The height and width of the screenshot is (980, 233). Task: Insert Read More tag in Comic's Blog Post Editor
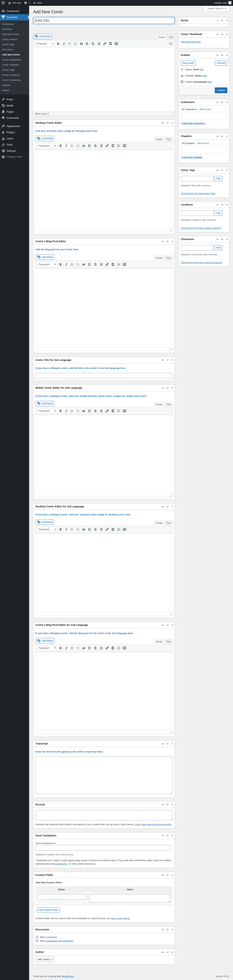(113, 264)
